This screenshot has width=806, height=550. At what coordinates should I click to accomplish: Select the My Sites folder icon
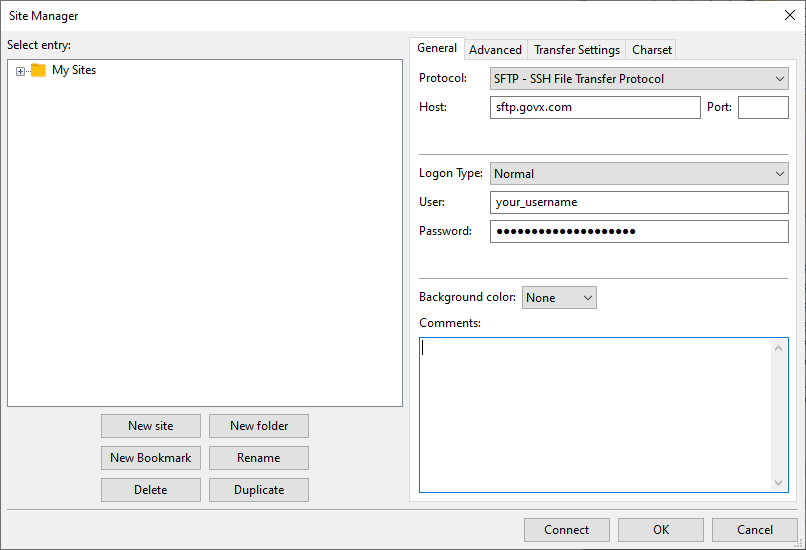coord(39,70)
